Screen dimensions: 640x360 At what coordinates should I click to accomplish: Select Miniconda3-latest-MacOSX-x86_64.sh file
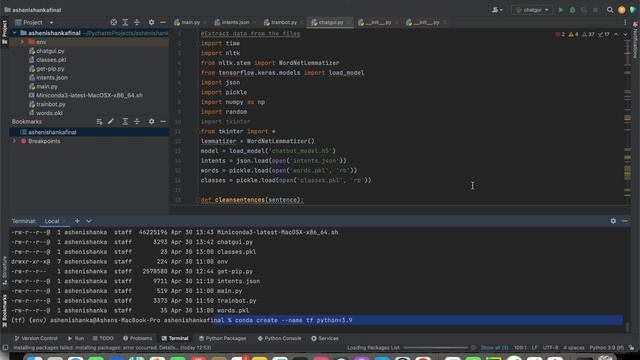coord(89,95)
